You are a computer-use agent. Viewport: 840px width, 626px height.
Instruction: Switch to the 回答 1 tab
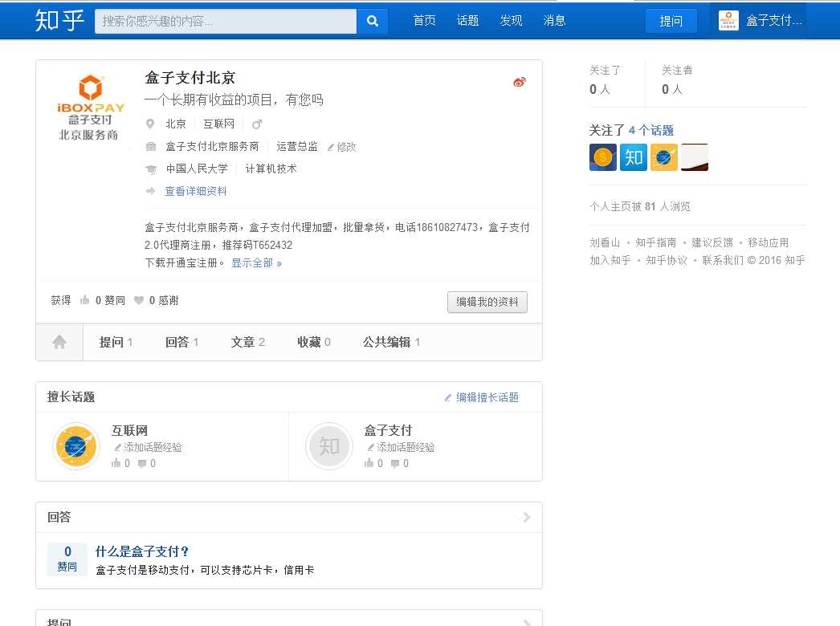(x=181, y=342)
